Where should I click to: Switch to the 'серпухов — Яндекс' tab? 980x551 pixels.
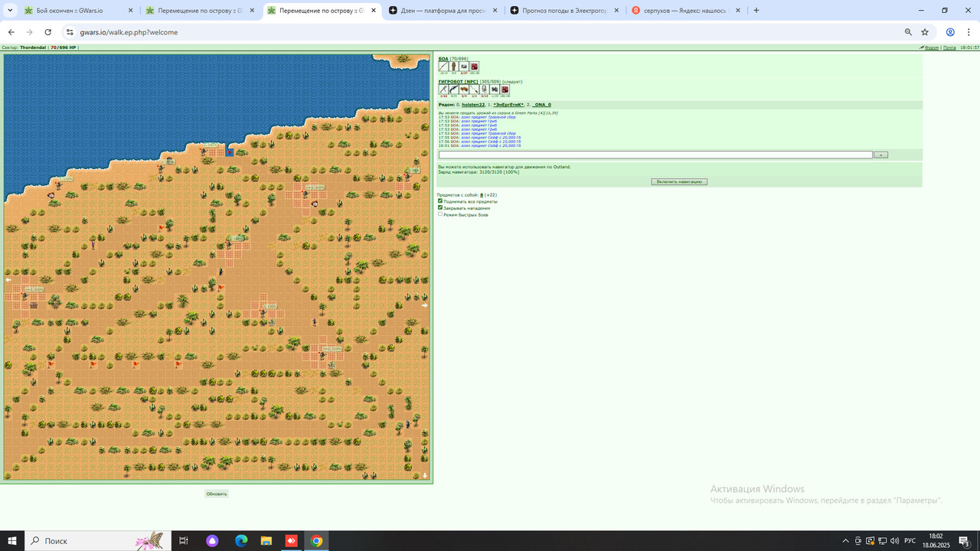click(x=687, y=11)
